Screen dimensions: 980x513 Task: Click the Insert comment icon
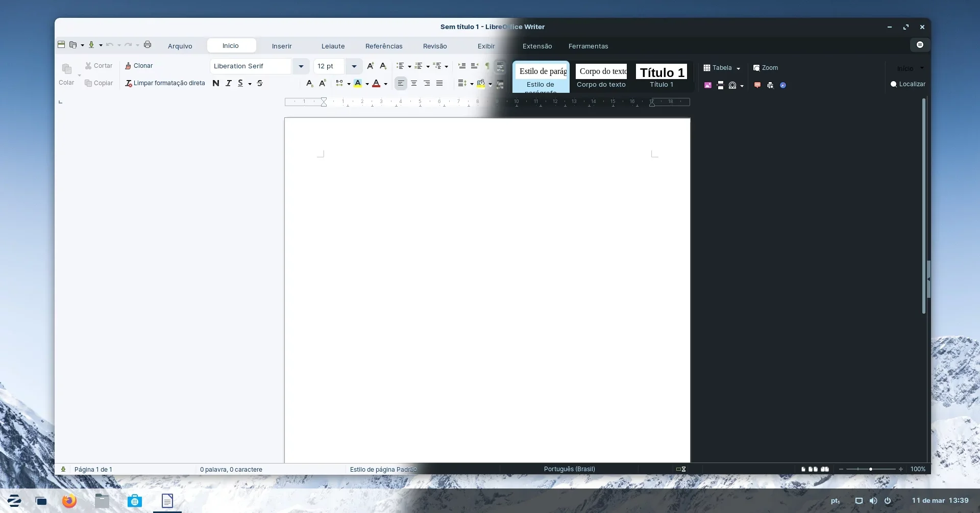coord(757,85)
